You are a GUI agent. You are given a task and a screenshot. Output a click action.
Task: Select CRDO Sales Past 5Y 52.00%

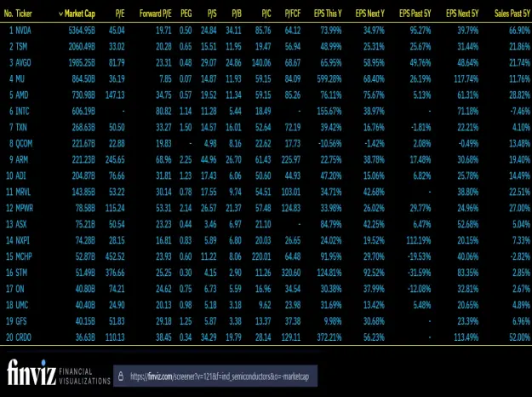(x=519, y=337)
